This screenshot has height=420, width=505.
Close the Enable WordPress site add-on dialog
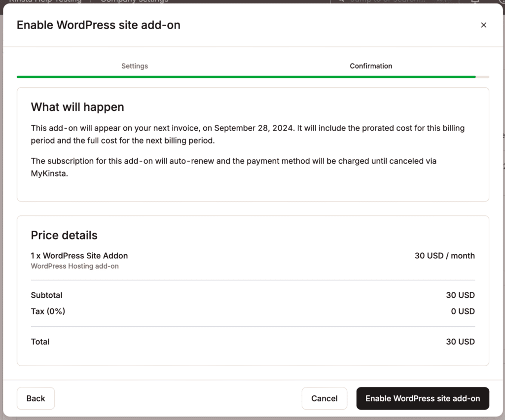484,25
